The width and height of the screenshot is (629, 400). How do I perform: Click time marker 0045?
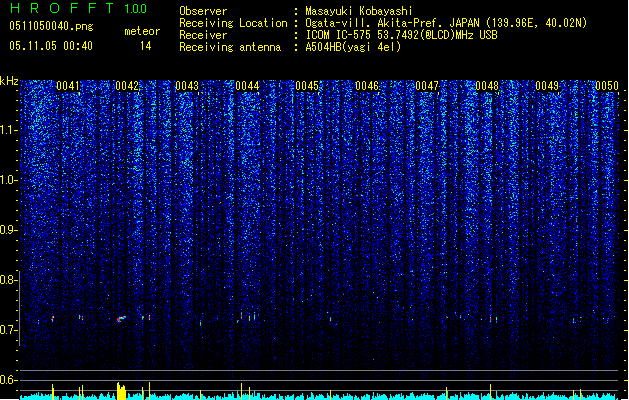pyautogui.click(x=307, y=86)
